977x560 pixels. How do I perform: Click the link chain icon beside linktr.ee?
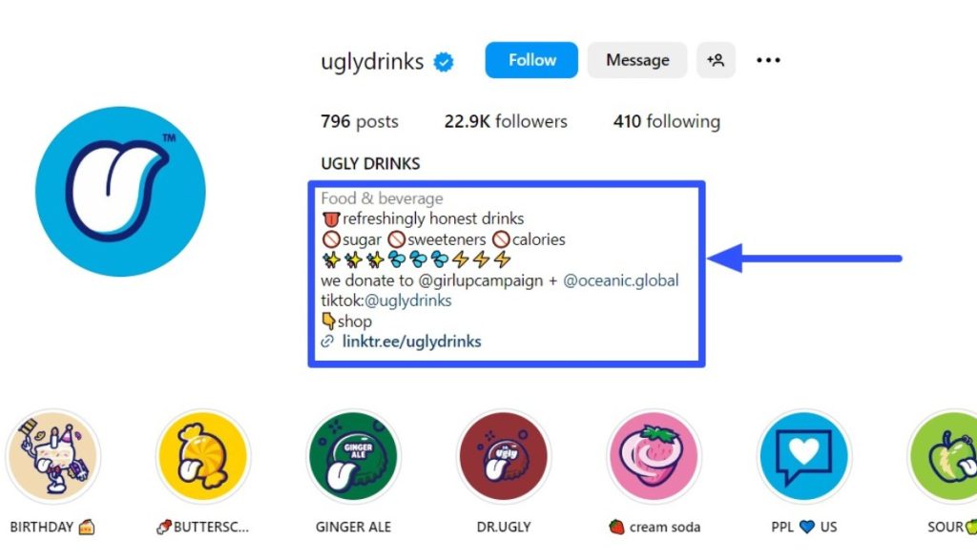pyautogui.click(x=327, y=342)
